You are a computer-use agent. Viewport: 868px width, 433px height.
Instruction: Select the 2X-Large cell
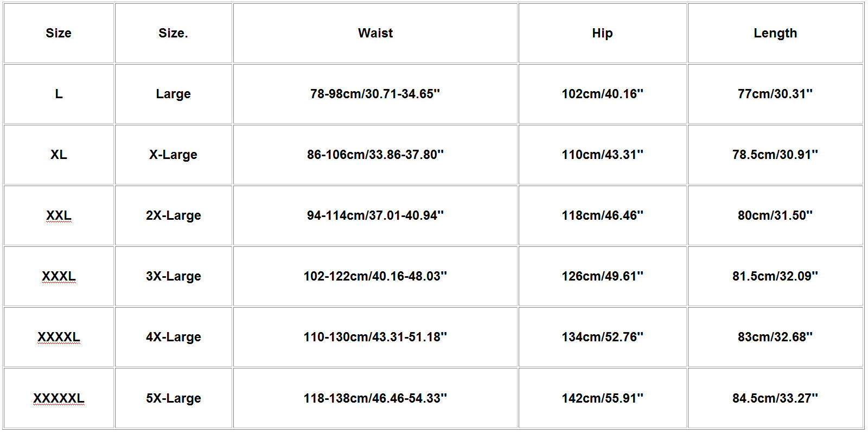[174, 215]
